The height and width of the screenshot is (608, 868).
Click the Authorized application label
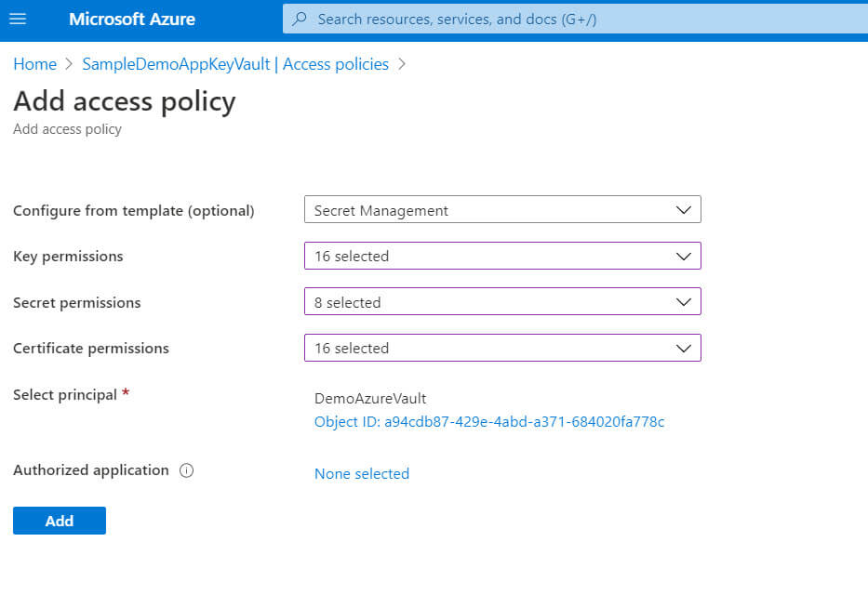point(91,470)
